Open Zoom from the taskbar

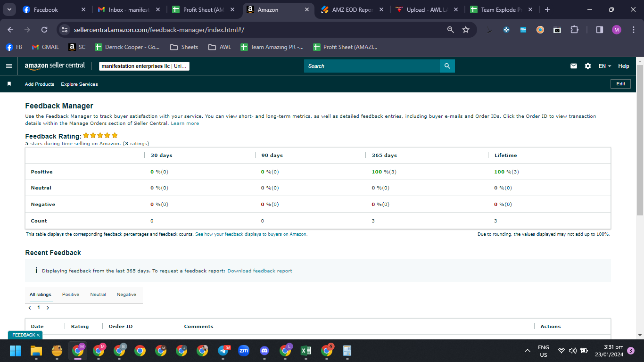coord(244,351)
